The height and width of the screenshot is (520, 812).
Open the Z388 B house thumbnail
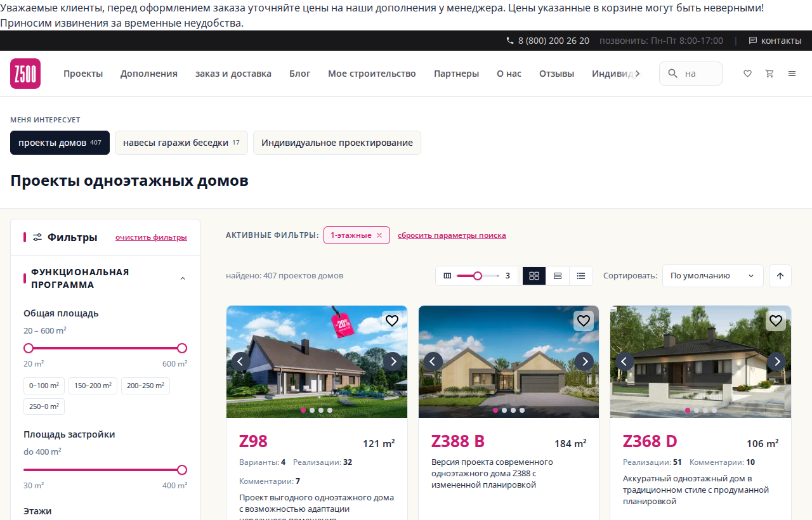coord(509,361)
